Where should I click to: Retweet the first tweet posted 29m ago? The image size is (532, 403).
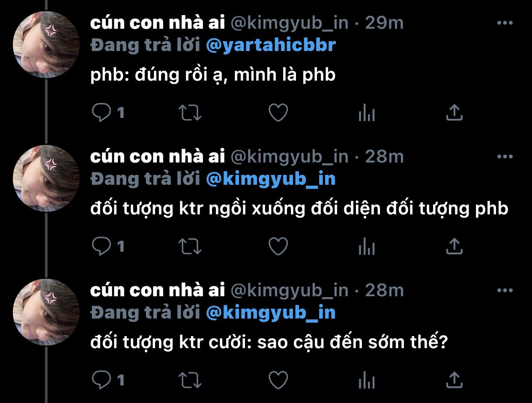190,113
